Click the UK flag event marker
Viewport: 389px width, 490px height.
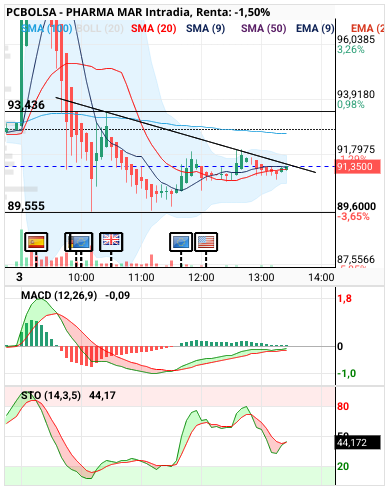(111, 242)
